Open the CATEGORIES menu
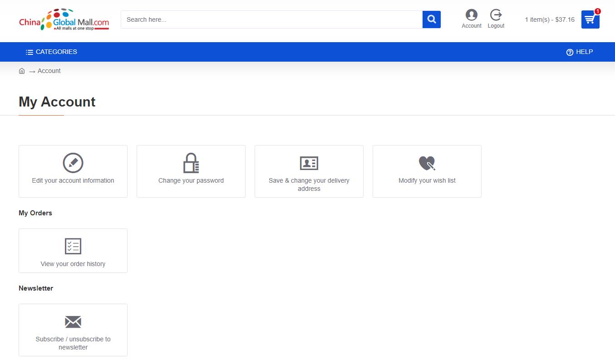615x364 pixels. tap(51, 52)
